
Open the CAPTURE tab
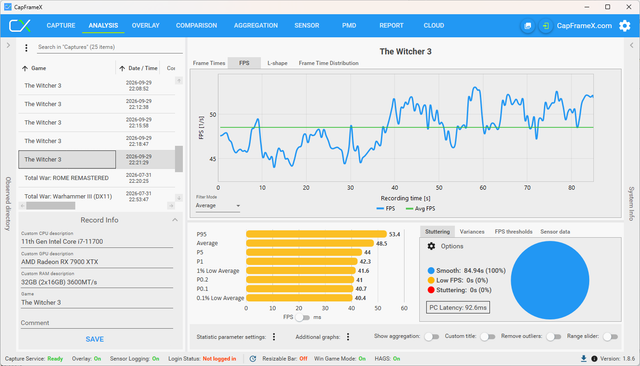pos(61,26)
